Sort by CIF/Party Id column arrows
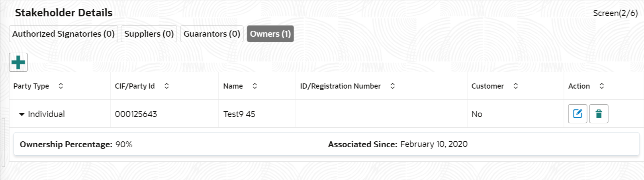The width and height of the screenshot is (644, 180). pyautogui.click(x=166, y=86)
